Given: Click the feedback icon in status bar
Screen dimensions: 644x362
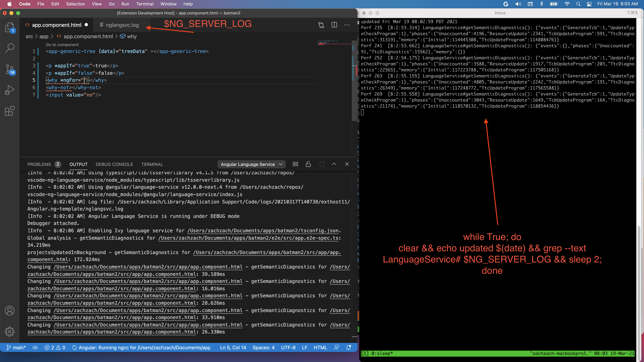Looking at the screenshot, I should tap(336, 348).
